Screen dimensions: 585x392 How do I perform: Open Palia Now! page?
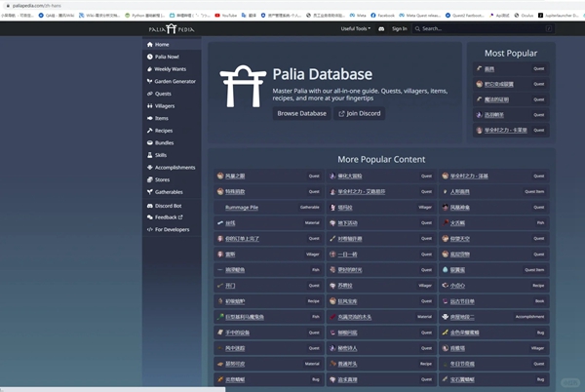coord(172,57)
